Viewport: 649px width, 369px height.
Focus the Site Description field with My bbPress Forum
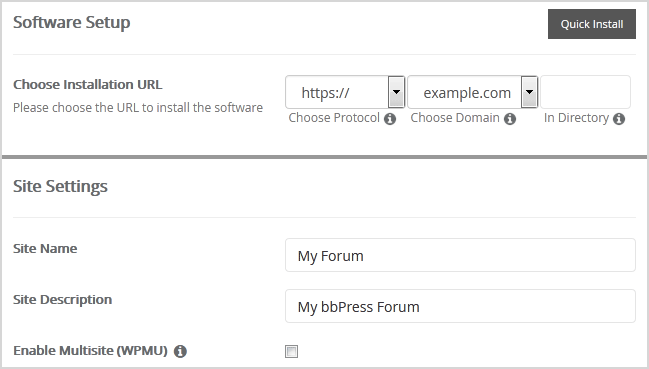pyautogui.click(x=460, y=306)
